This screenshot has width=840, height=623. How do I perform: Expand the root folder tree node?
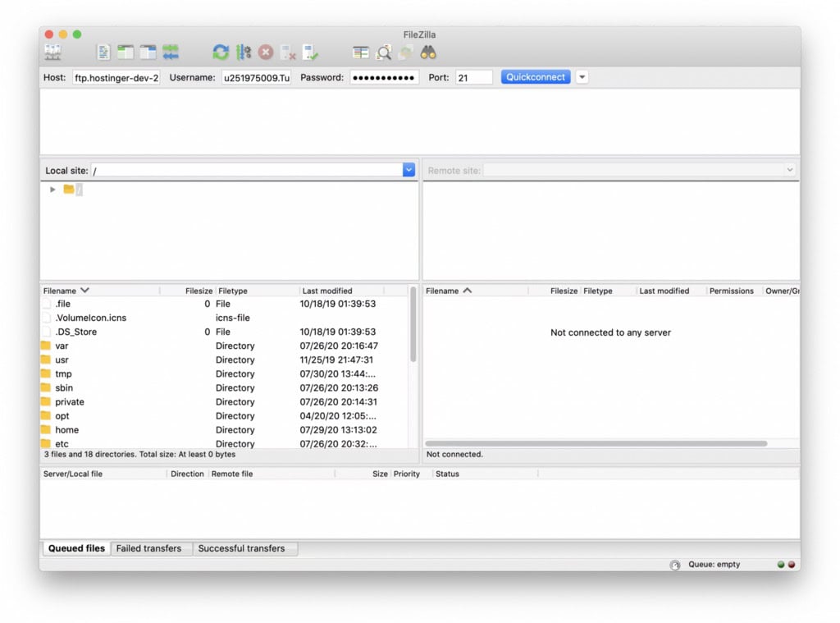coord(52,190)
